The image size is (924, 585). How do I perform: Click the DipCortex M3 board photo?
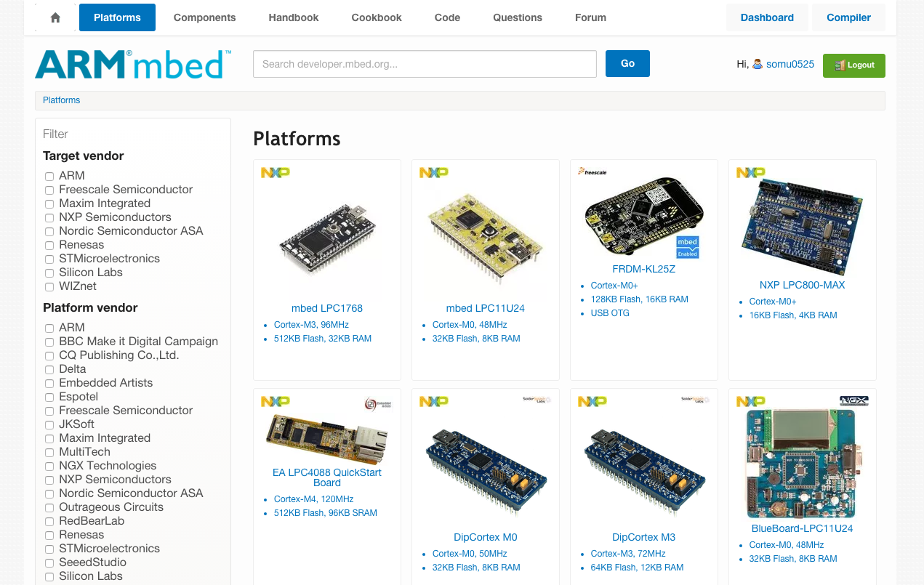point(643,472)
